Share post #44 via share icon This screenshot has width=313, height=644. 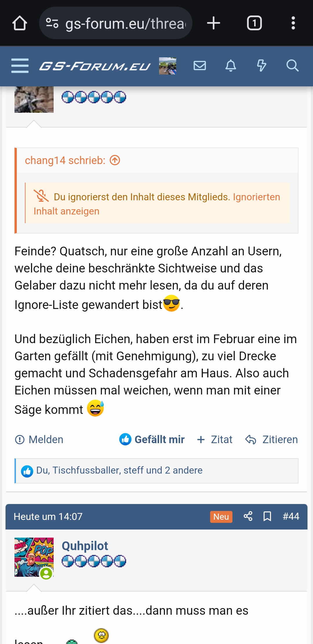point(248,516)
